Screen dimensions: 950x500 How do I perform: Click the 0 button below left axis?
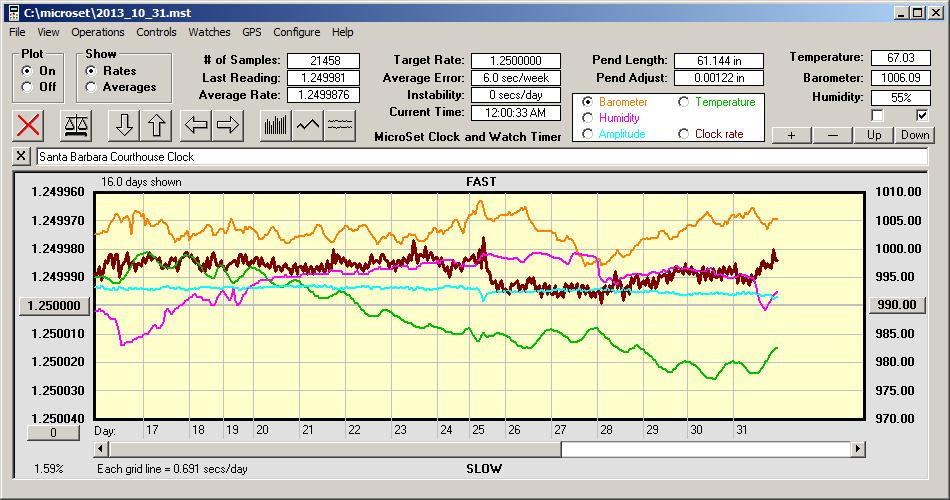53,433
